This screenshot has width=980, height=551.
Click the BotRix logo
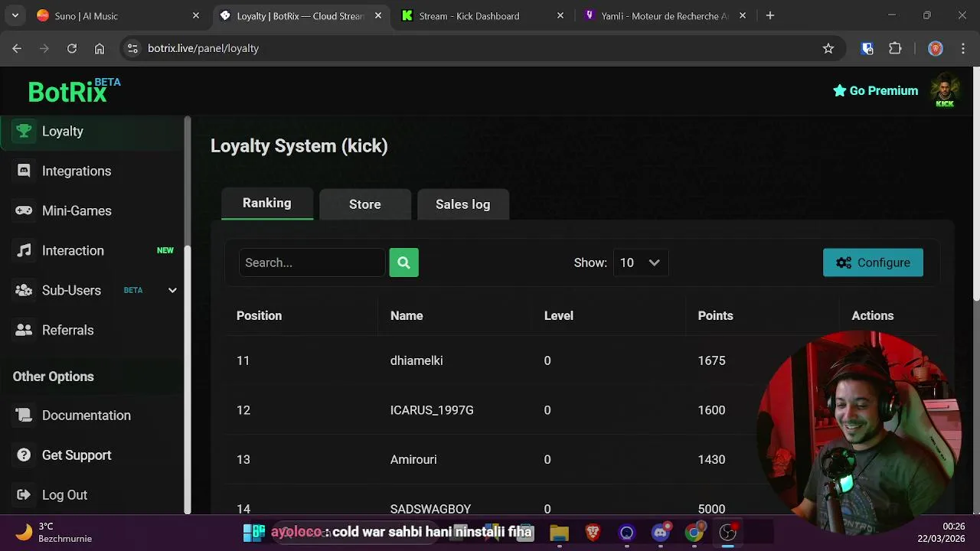tap(74, 91)
